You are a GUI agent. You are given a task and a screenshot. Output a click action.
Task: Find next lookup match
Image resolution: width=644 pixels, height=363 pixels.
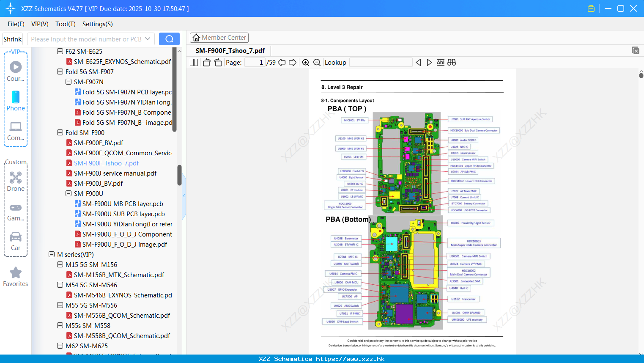429,62
